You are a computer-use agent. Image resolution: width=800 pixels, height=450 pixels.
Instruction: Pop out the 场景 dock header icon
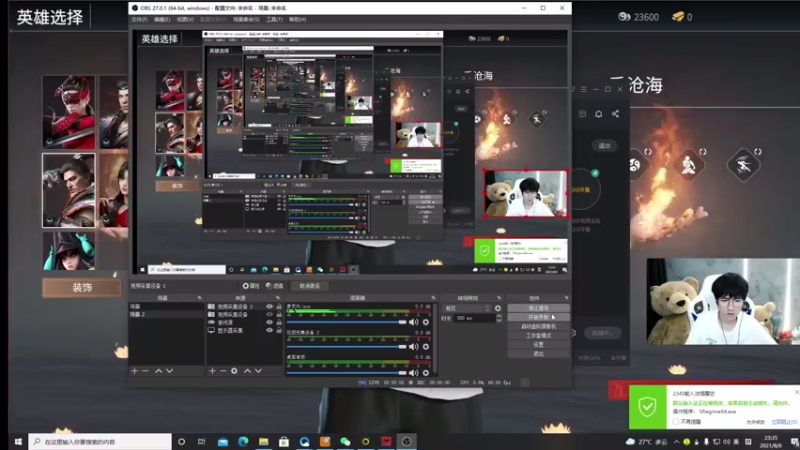click(199, 297)
